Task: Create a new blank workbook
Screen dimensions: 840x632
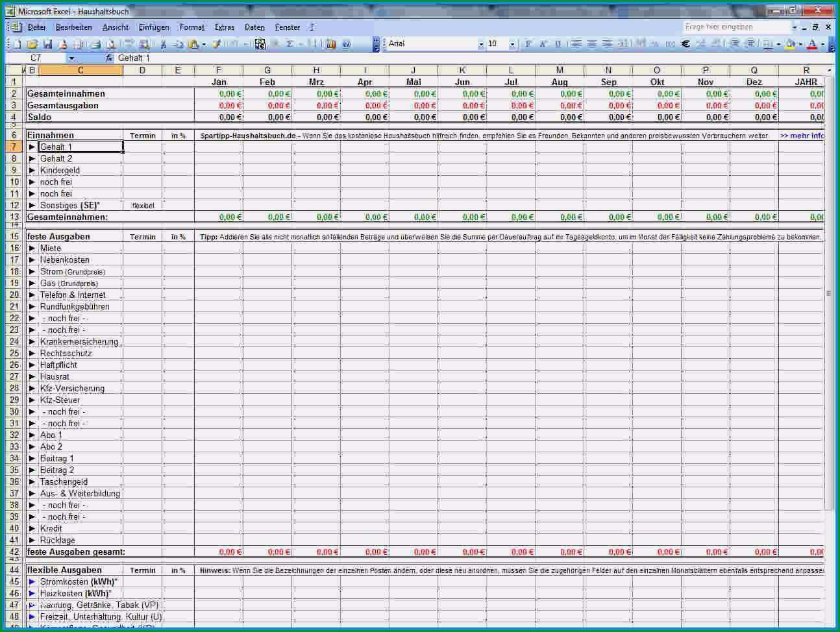Action: (x=16, y=44)
